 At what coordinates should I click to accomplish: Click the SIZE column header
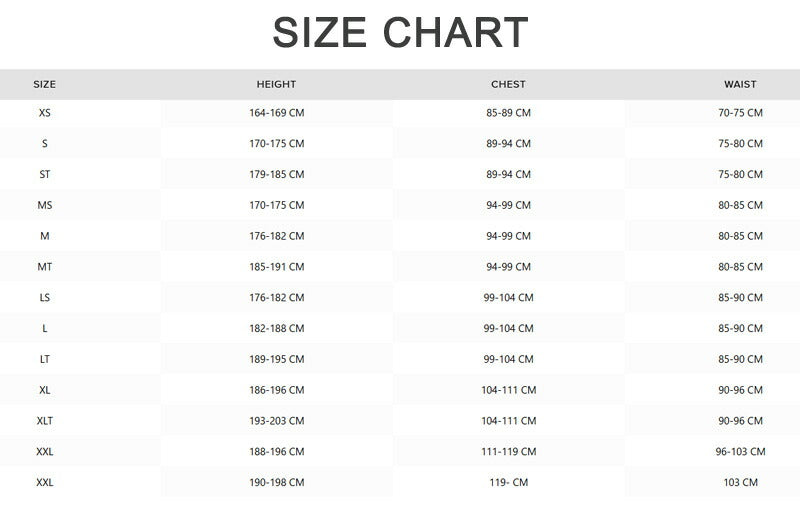click(x=45, y=85)
